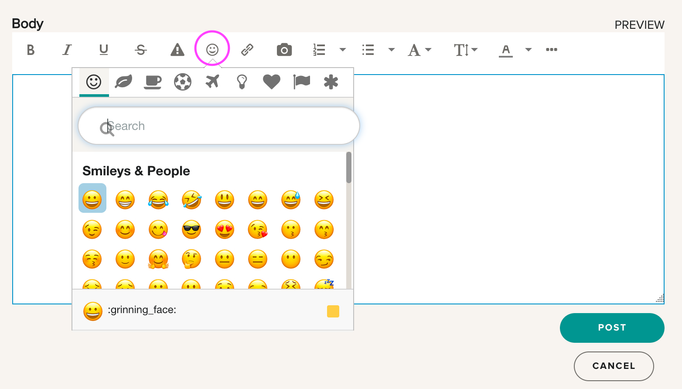Expand the numbered list dropdown arrow
Screen dimensions: 682x389
[x=343, y=50]
